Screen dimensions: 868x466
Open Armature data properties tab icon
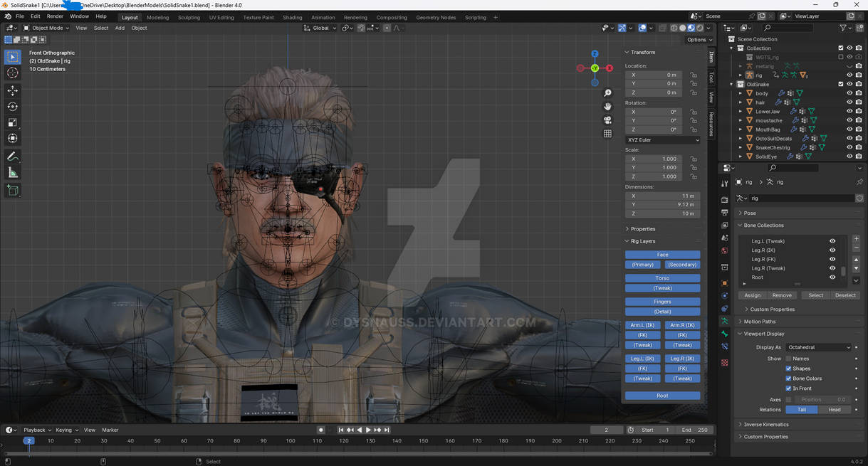click(725, 322)
